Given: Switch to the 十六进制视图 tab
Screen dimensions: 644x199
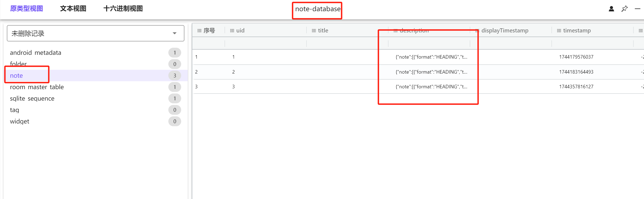Looking at the screenshot, I should click(x=123, y=9).
